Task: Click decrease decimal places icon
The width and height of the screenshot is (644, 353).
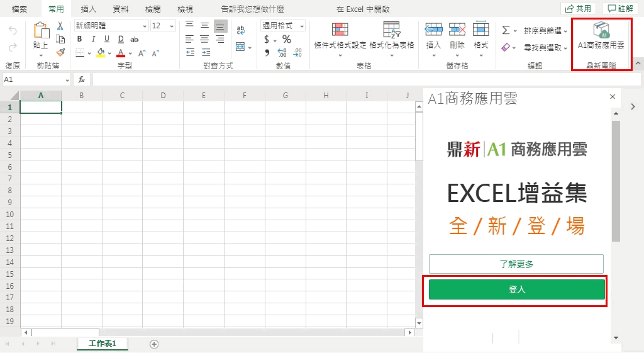Action: point(297,52)
